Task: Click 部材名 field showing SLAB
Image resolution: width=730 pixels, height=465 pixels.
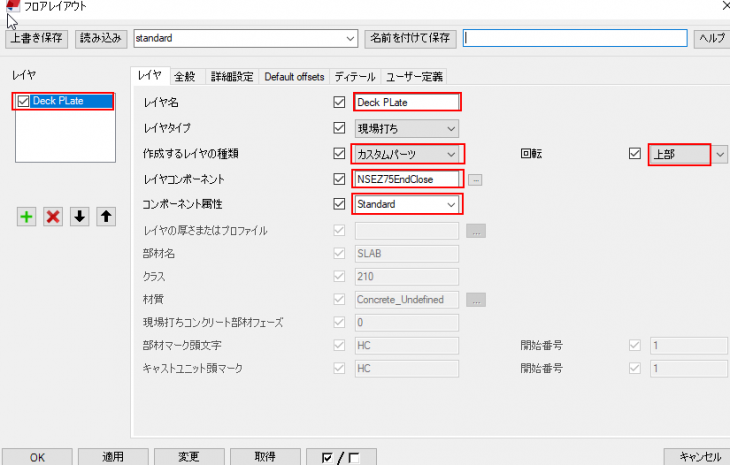Action: [407, 254]
